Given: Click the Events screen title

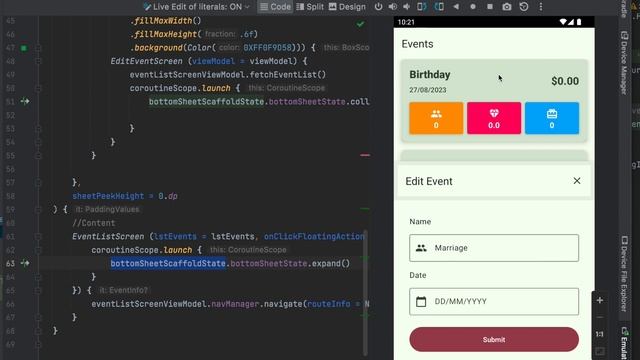Looking at the screenshot, I should (417, 44).
